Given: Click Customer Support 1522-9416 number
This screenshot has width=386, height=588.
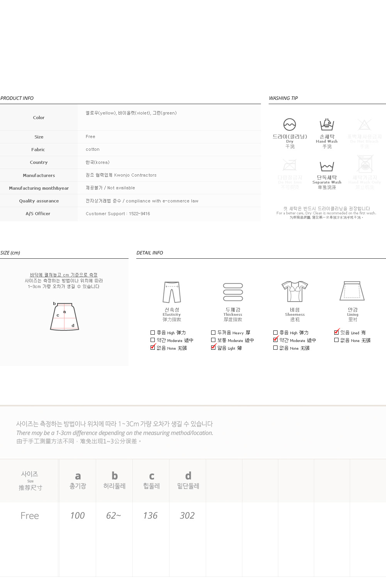Looking at the screenshot, I should point(118,214).
